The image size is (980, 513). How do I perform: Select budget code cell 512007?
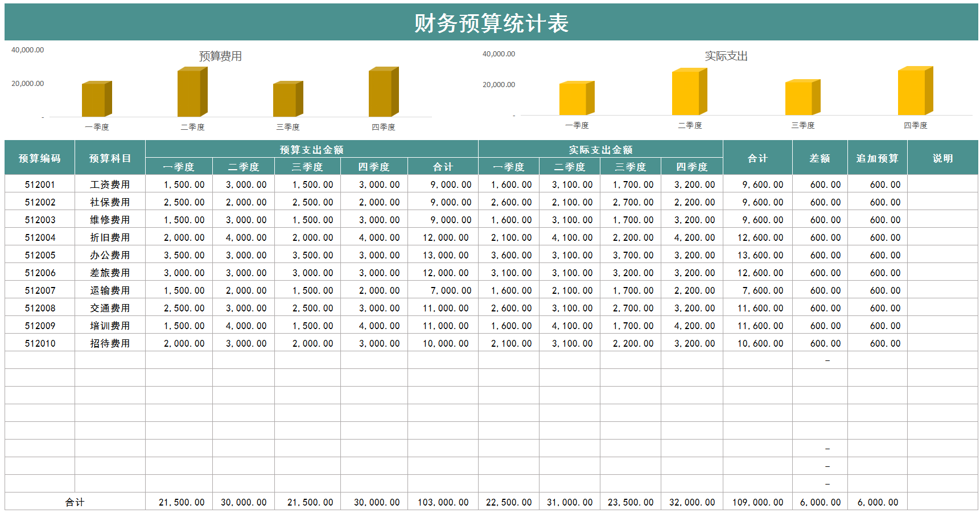pos(40,290)
